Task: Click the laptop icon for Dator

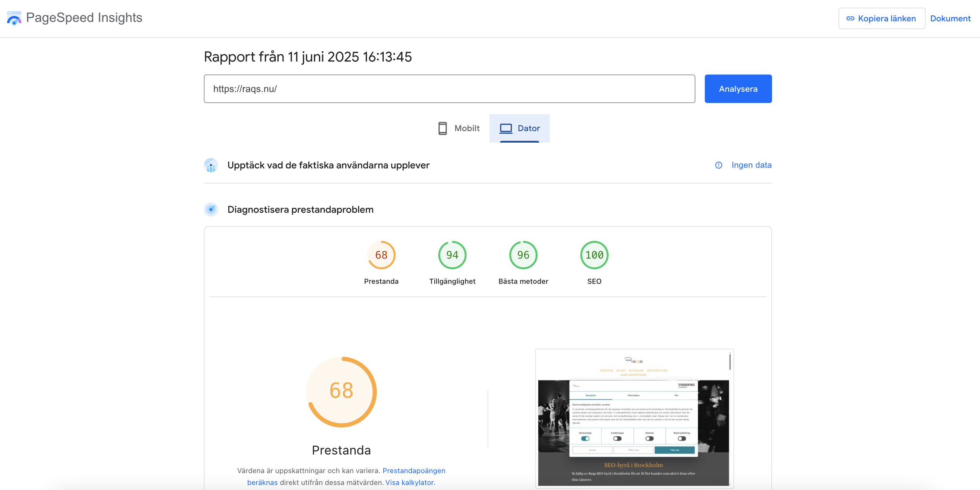Action: (506, 128)
